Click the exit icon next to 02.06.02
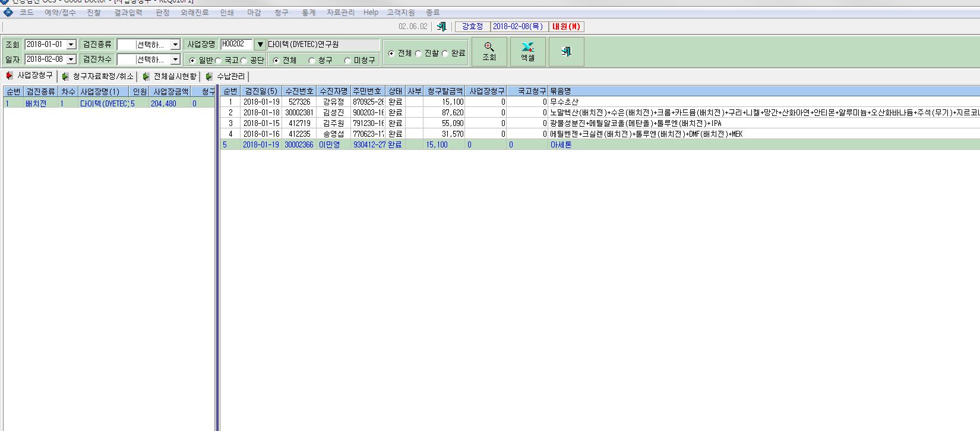 (x=441, y=27)
